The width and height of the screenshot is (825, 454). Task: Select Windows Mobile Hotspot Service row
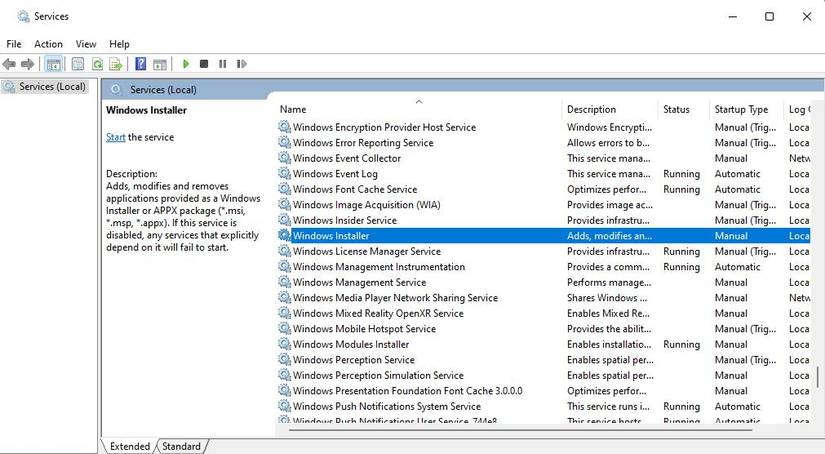coord(364,329)
